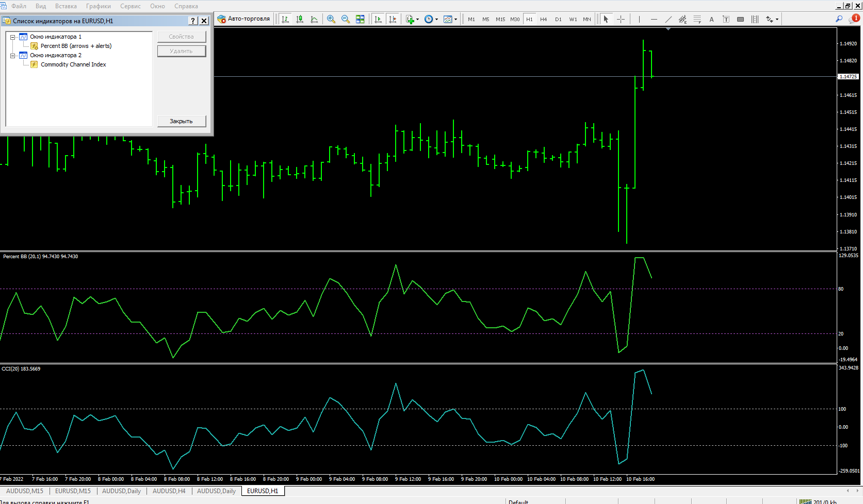Select the crosshair tool
The height and width of the screenshot is (504, 863).
(621, 19)
